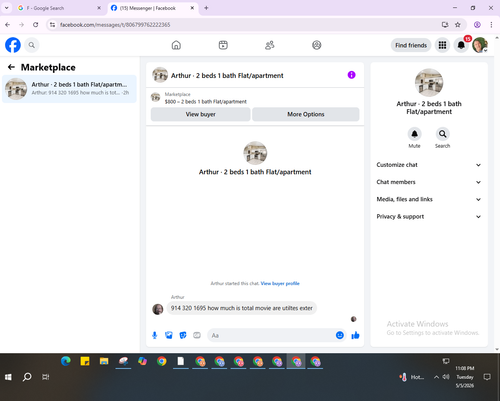
Task: Open the Reels video icon
Action: pos(223,45)
